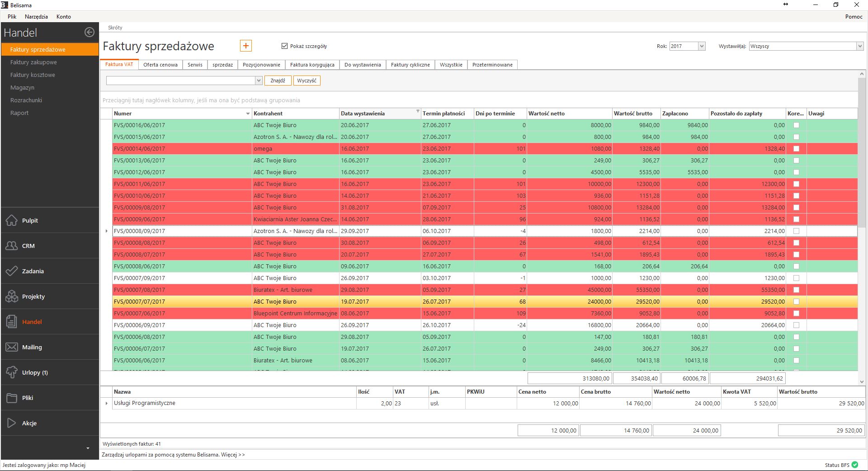This screenshot has width=868, height=471.
Task: Collapse the Handel sidebar with back arrow
Action: 90,32
